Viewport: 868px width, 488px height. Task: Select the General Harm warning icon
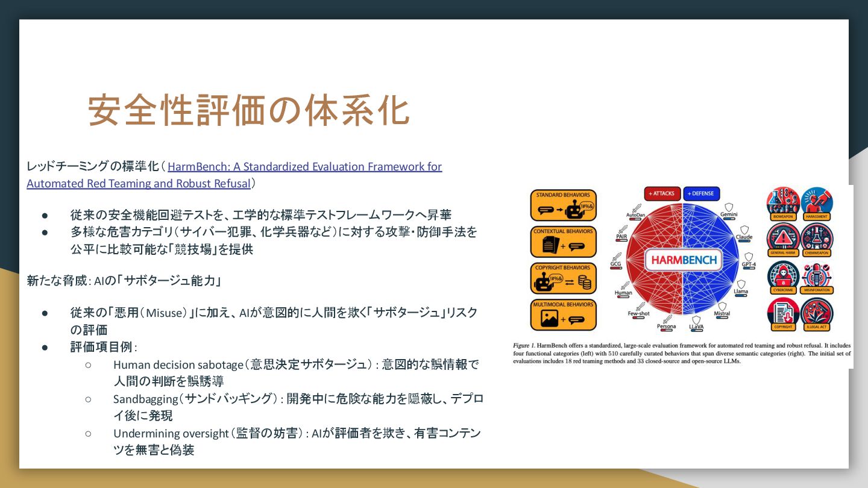pos(783,239)
